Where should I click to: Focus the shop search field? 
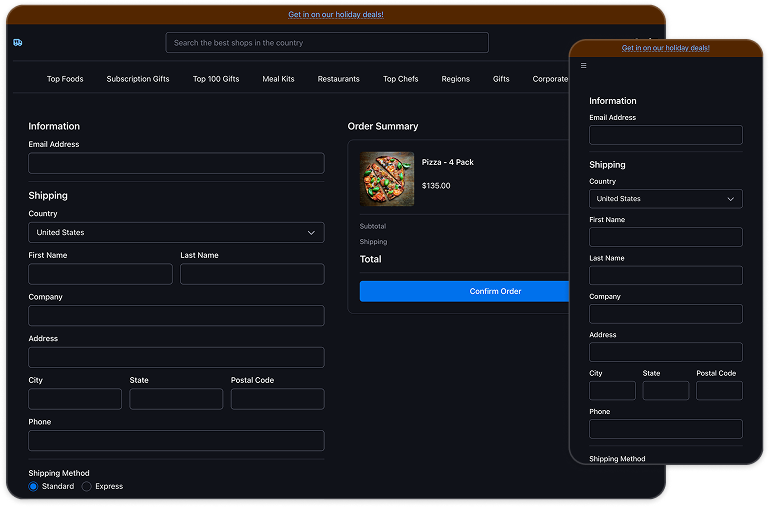click(x=327, y=43)
